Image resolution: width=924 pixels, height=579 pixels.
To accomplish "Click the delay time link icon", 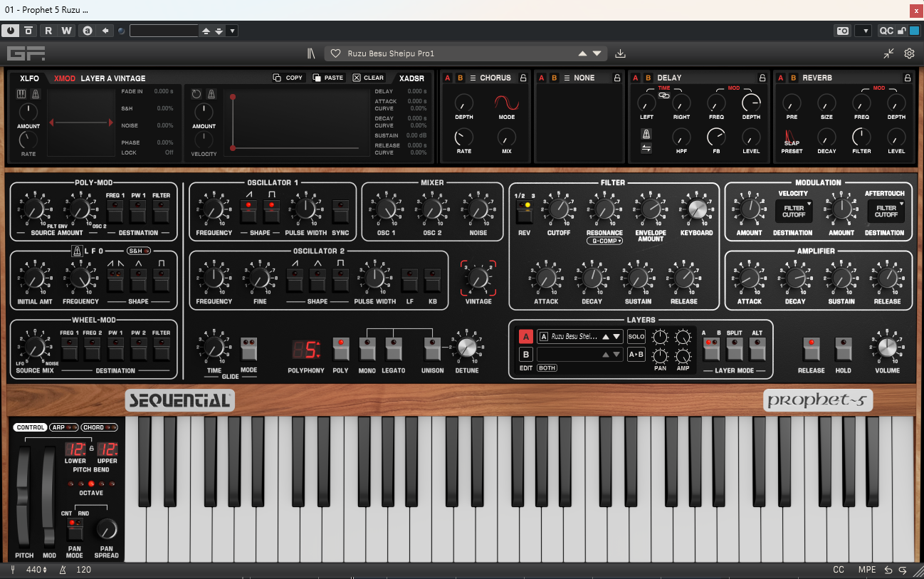I will click(664, 95).
